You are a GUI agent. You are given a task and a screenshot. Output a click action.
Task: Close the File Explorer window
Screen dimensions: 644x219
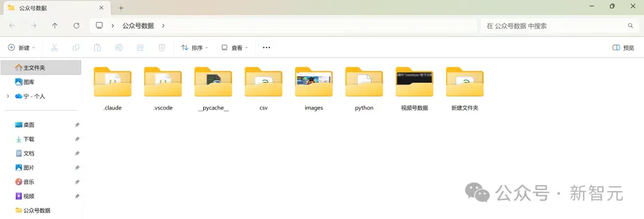coord(633,6)
